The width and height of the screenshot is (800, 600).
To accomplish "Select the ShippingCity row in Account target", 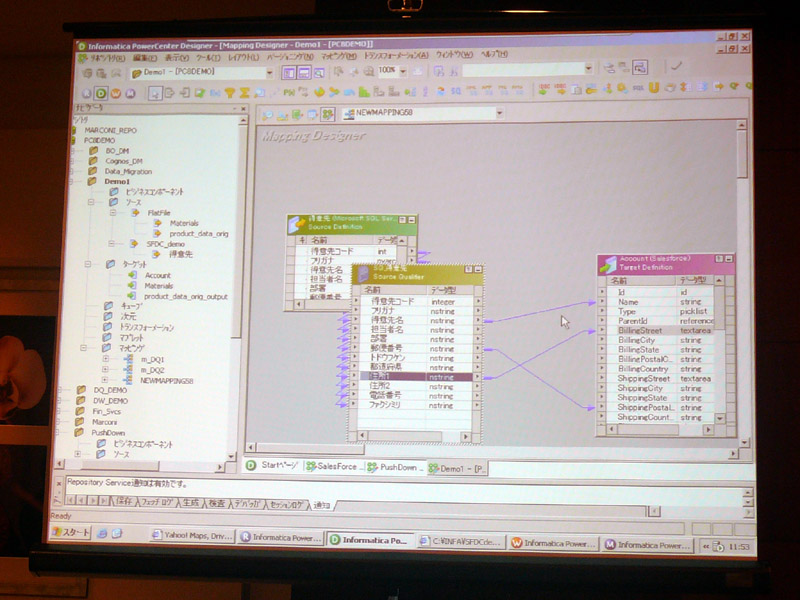I will (663, 388).
